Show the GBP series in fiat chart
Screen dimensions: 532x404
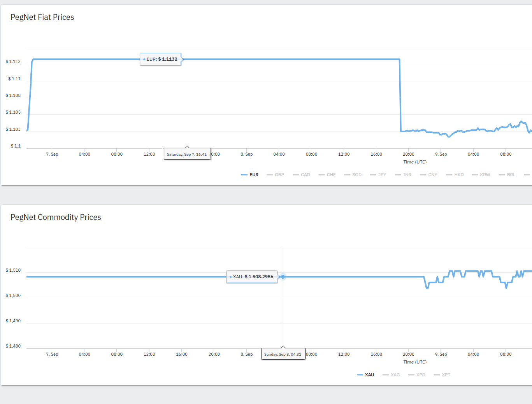[x=275, y=175]
